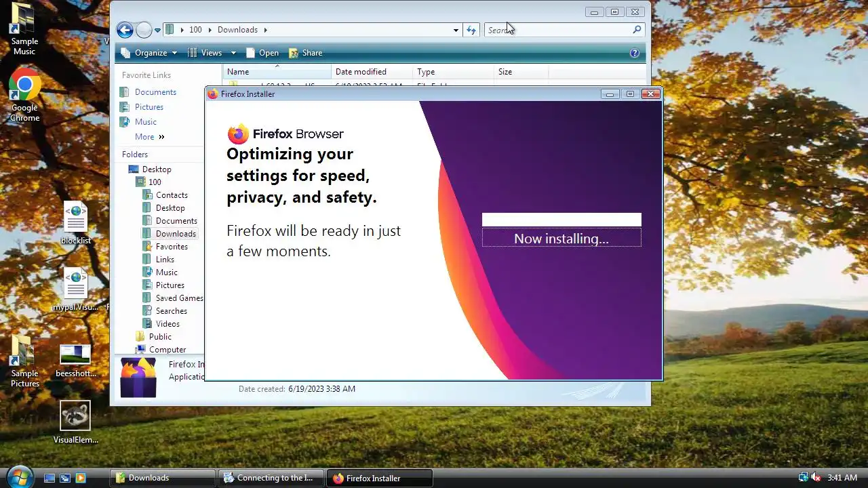Open recent pages dropdown beside navigation arrows
The width and height of the screenshot is (868, 488).
(157, 30)
